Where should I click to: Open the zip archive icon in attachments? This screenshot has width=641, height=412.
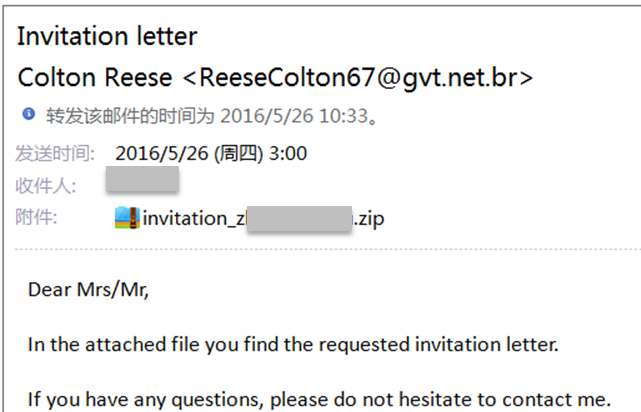click(126, 217)
